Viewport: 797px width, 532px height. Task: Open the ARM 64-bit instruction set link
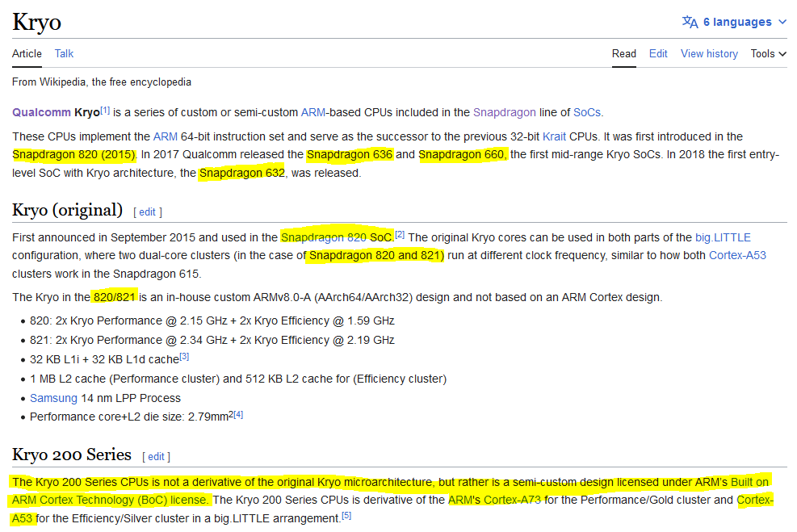(166, 136)
